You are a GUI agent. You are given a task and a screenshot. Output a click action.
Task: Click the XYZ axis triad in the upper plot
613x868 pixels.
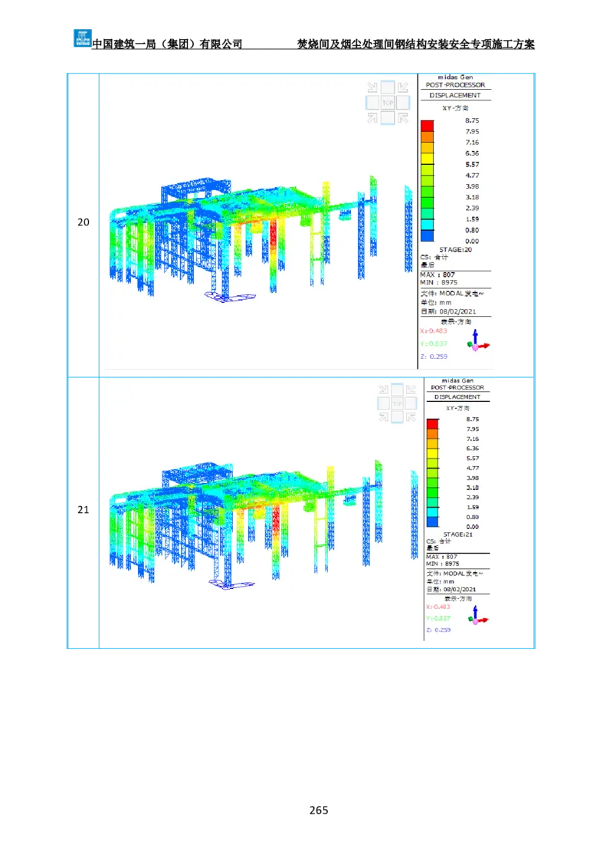[x=478, y=341]
